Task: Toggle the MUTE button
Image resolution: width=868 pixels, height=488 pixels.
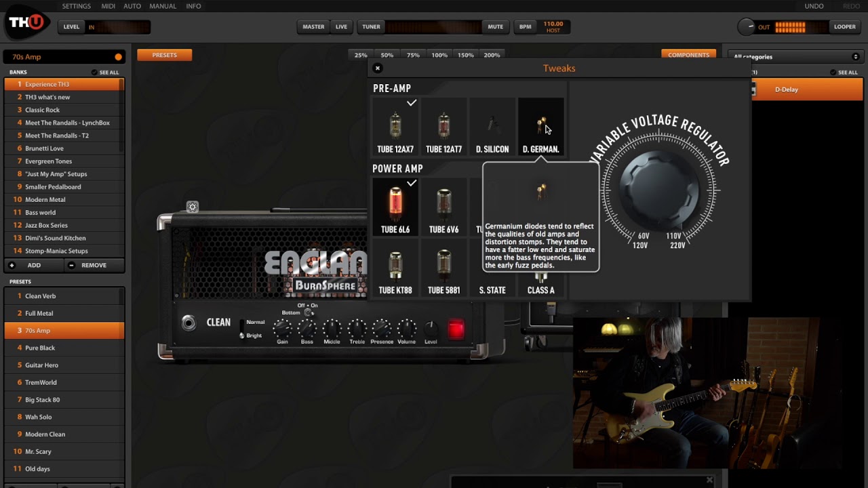Action: 495,26
